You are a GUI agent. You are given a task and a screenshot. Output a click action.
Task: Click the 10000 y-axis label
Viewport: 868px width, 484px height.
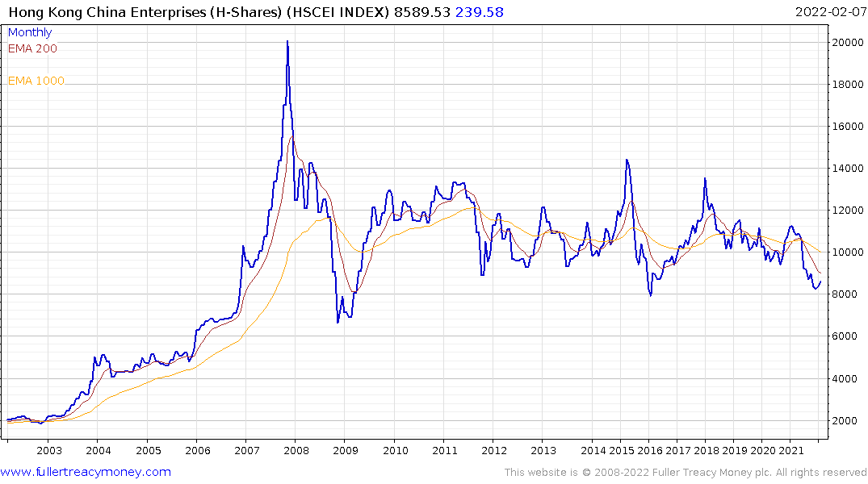[x=848, y=252]
